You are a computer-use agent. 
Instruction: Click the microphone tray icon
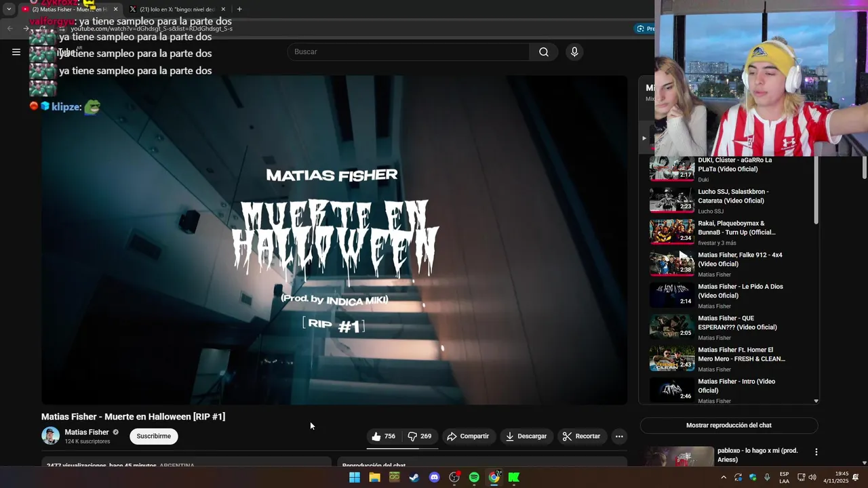coord(767,477)
